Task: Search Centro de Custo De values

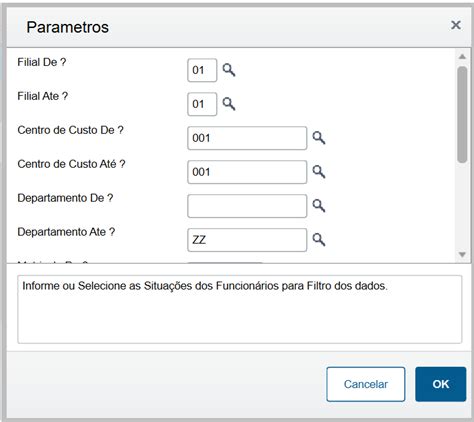Action: pos(319,138)
